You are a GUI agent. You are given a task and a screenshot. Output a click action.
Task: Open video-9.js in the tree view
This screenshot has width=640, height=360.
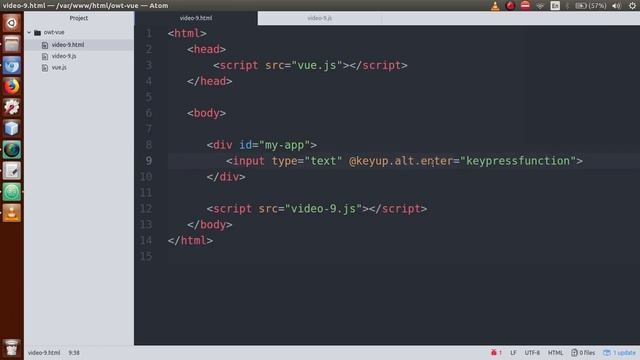coord(64,56)
